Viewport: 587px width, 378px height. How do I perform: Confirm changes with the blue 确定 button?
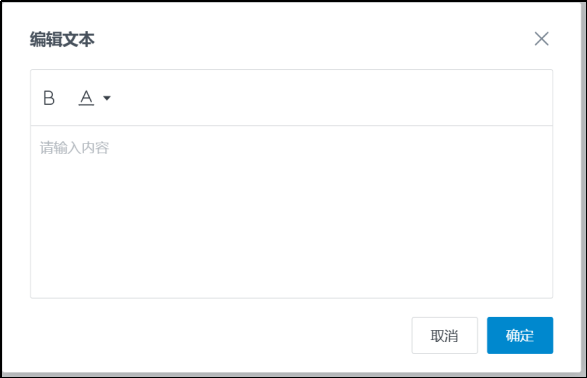tap(520, 335)
